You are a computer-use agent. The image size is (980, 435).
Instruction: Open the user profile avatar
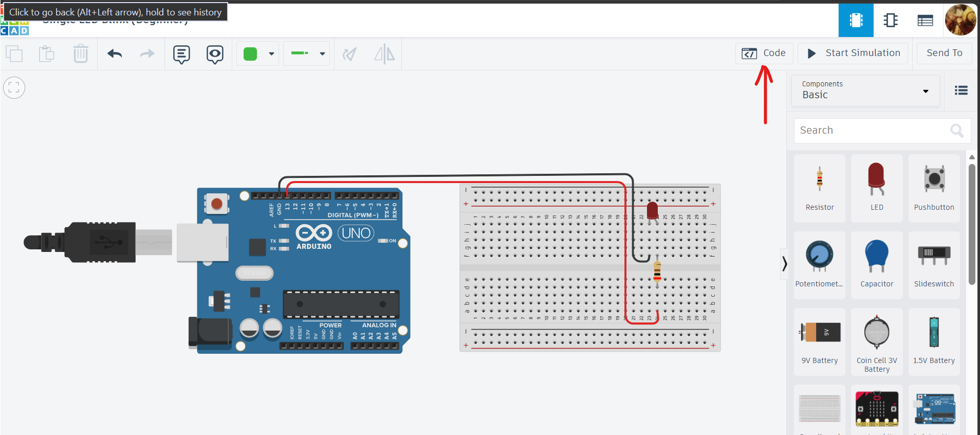pyautogui.click(x=960, y=20)
